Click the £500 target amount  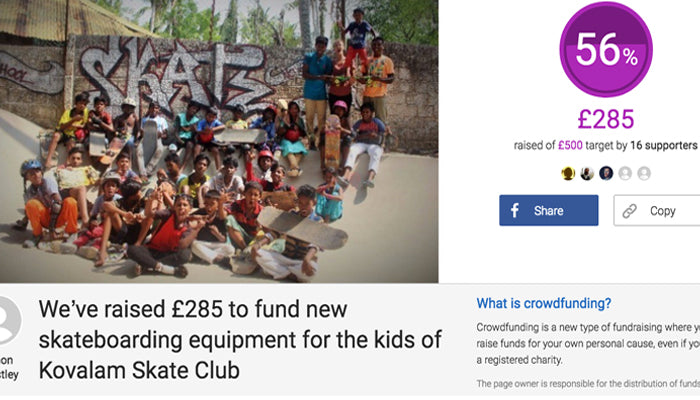point(570,146)
